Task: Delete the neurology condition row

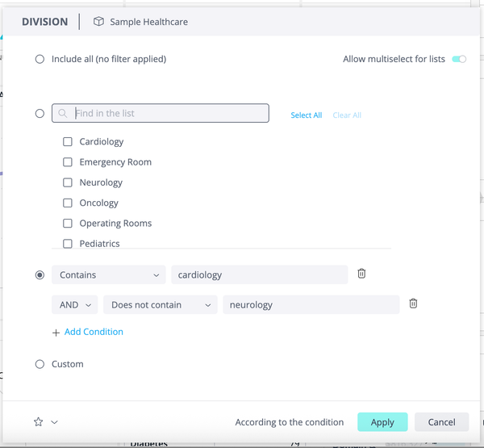Action: pyautogui.click(x=413, y=304)
